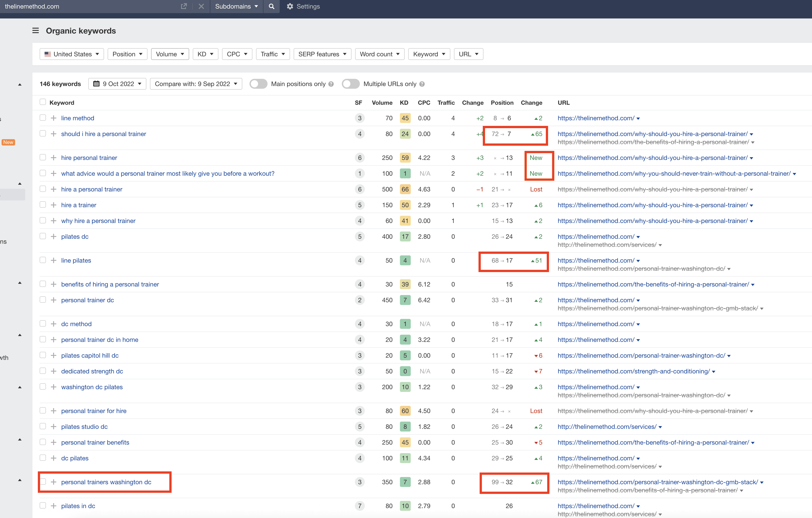Screen dimensions: 812x518
Task: Open the hamburger menu beside Organic keywords
Action: (x=35, y=31)
